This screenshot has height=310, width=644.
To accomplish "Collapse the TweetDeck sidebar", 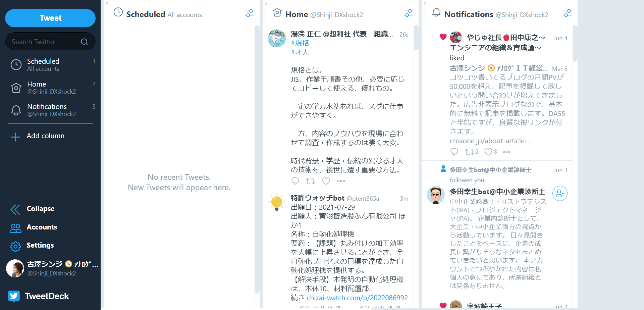I will 33,209.
